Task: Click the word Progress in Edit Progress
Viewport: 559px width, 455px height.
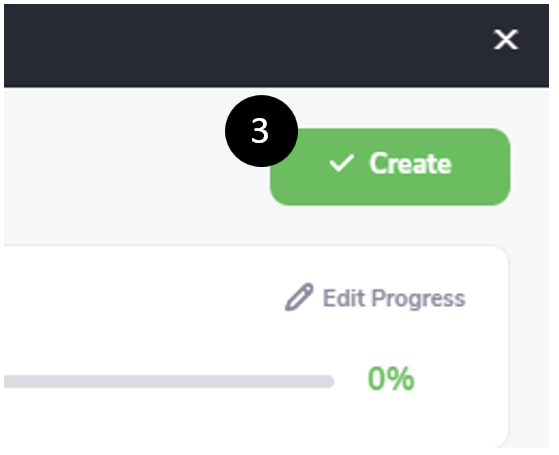Action: [x=419, y=299]
